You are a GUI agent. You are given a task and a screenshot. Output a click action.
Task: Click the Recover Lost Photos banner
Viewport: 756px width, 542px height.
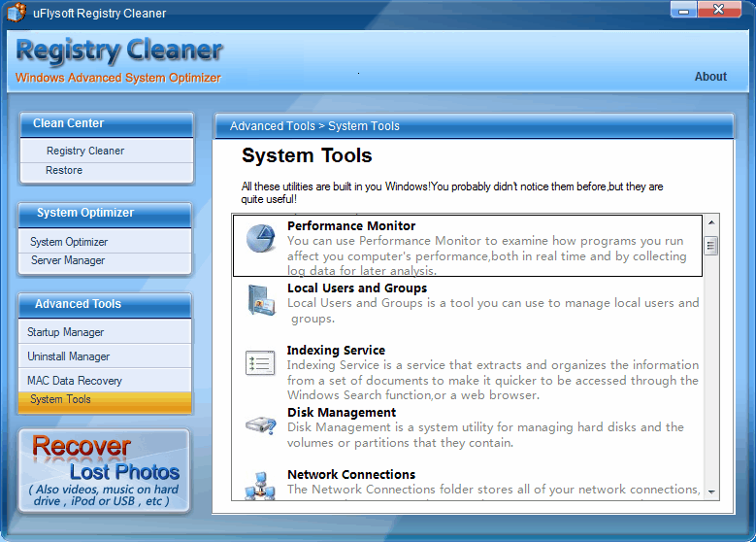[x=104, y=470]
